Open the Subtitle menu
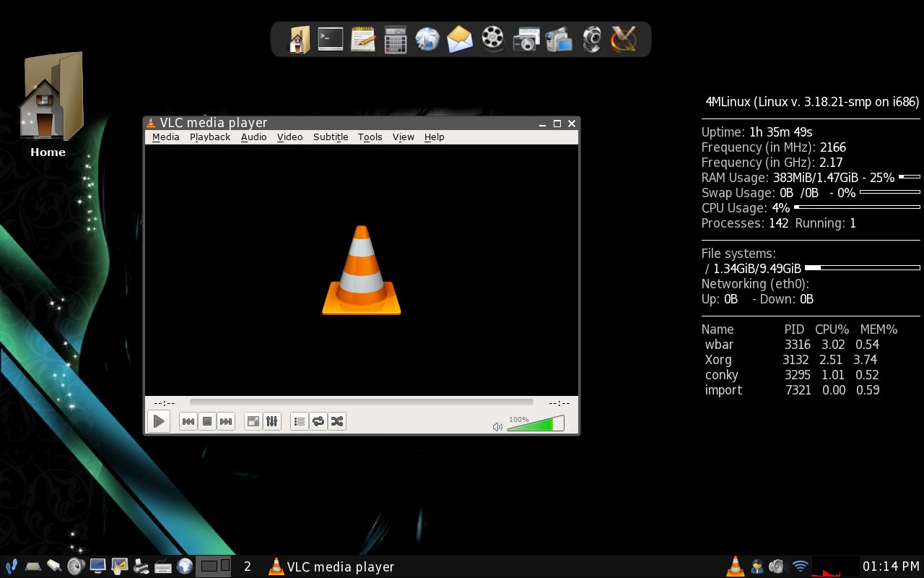Screen dimensions: 924x578 331,137
